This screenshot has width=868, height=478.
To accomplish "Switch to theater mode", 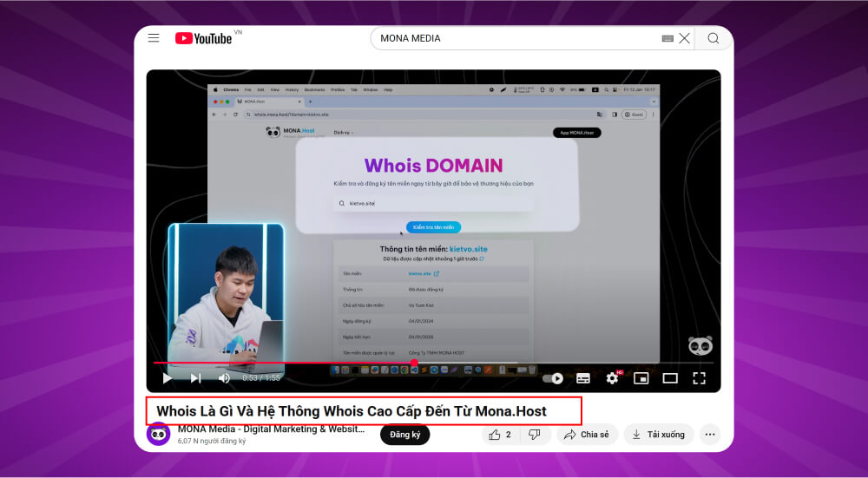I will point(670,378).
